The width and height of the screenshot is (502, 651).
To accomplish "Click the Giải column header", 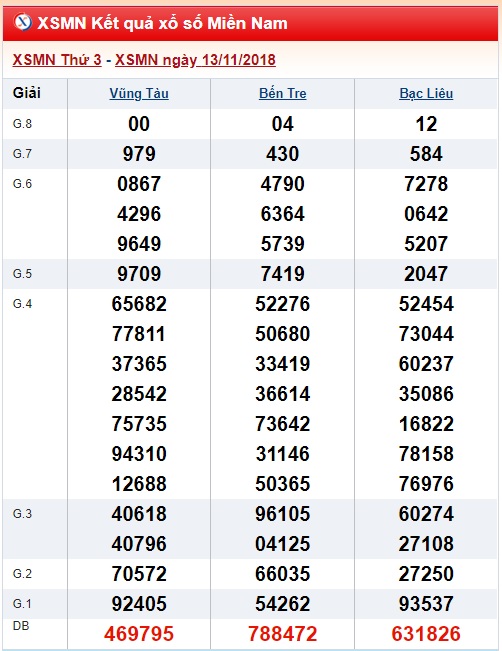I will click(x=27, y=93).
